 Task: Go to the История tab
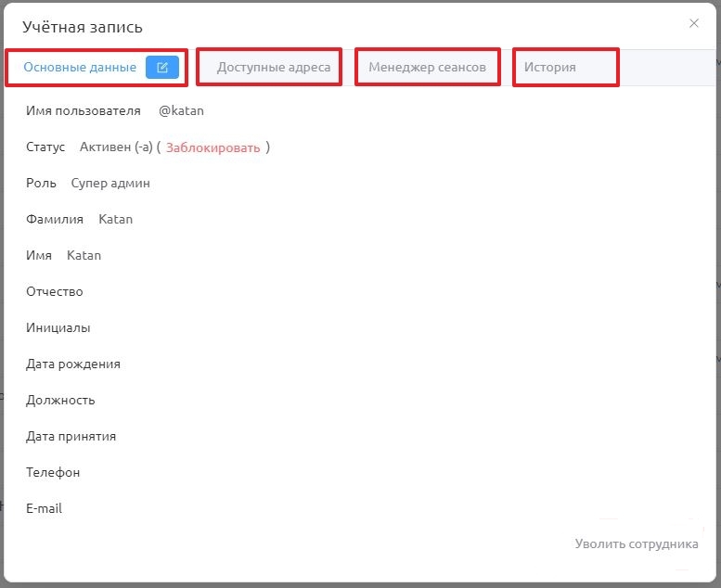(550, 67)
